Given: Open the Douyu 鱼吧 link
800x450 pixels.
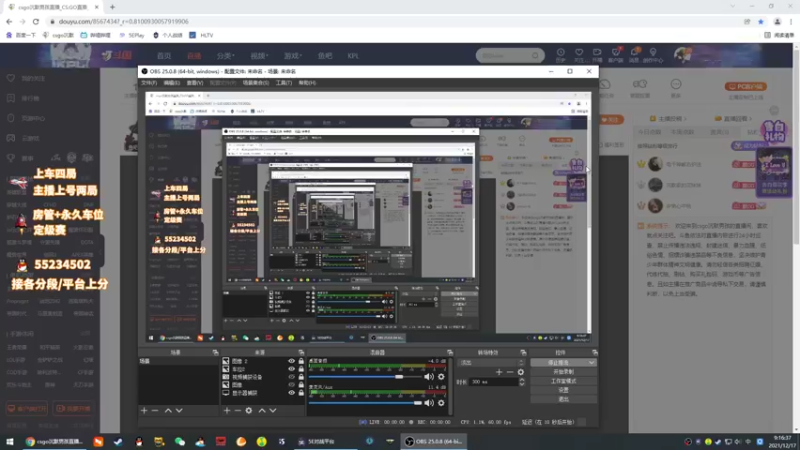Looking at the screenshot, I should coord(325,56).
